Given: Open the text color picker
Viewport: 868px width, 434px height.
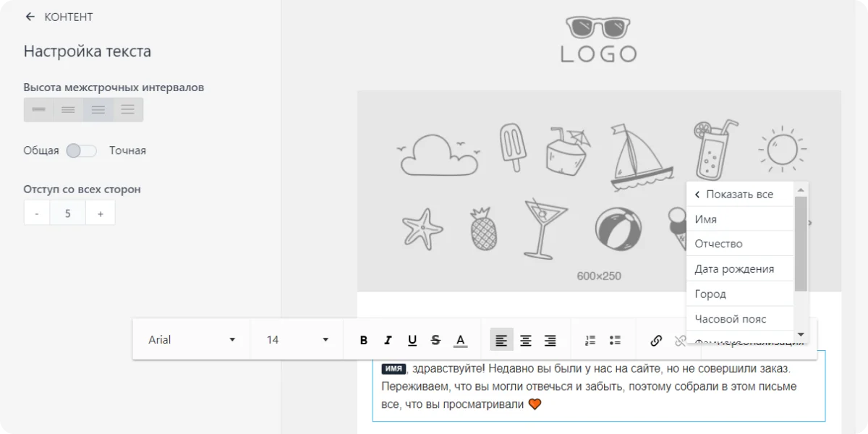Looking at the screenshot, I should click(x=461, y=340).
